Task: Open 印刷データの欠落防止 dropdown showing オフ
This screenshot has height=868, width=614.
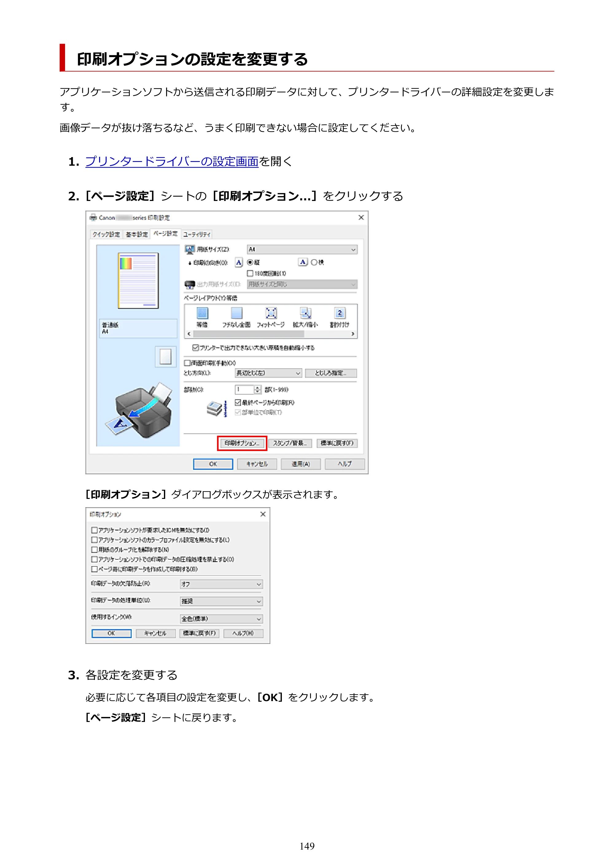Action: click(221, 584)
